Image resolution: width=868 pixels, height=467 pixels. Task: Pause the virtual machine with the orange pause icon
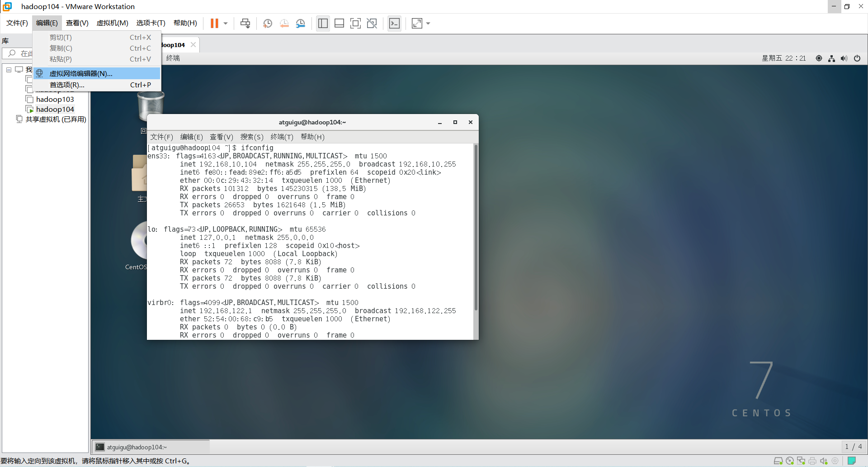click(x=214, y=23)
